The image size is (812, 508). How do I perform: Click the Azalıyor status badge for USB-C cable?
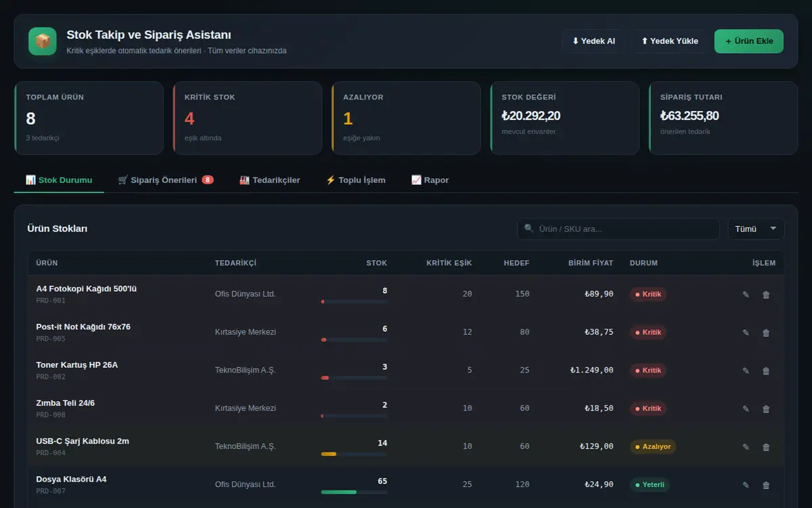(653, 447)
